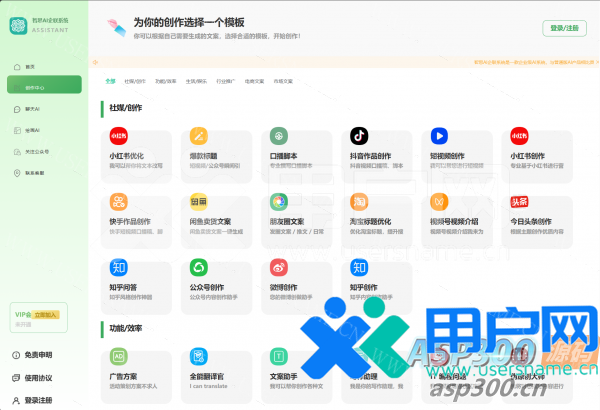The width and height of the screenshot is (600, 410).
Task: Open the 使用协议 link in sidebar
Action: click(x=38, y=377)
